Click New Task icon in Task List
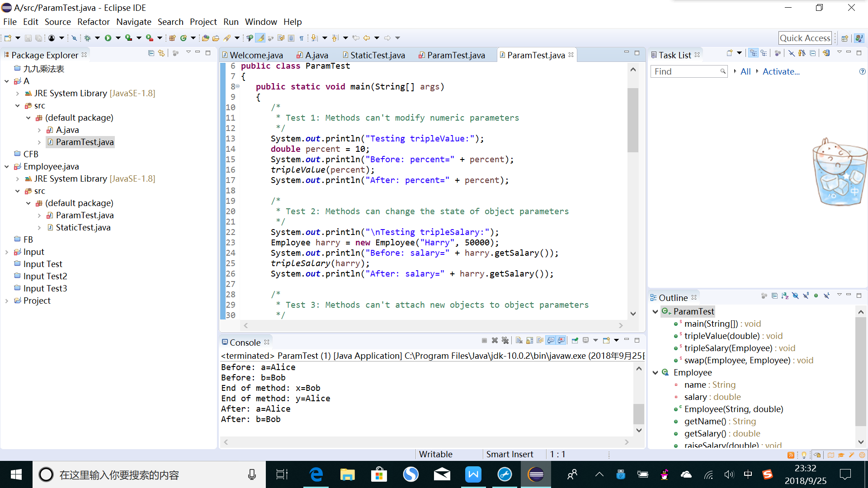The image size is (868, 488). pos(730,53)
